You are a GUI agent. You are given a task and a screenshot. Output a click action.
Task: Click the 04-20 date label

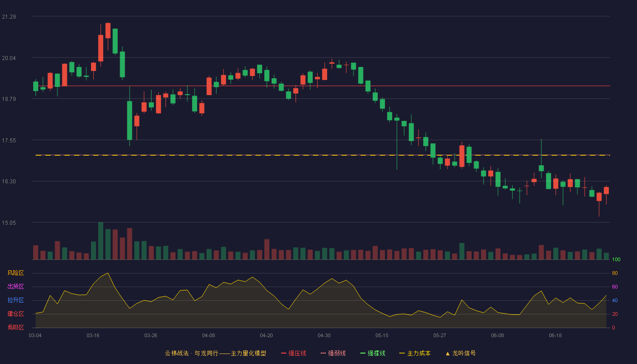pyautogui.click(x=266, y=335)
